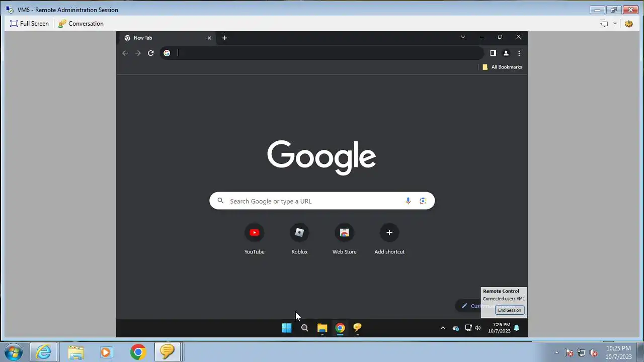Screen dimensions: 644x362
Task: Toggle Chrome's side panel
Action: click(x=493, y=53)
